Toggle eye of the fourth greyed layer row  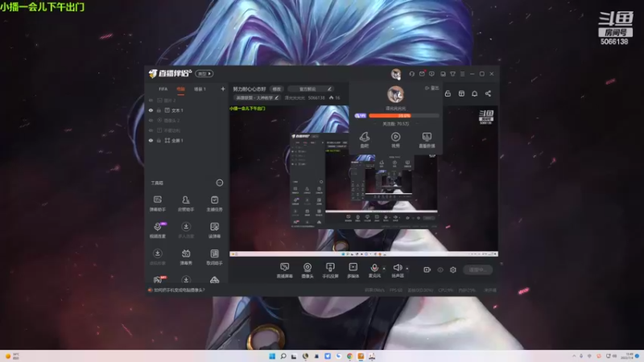pos(151,130)
